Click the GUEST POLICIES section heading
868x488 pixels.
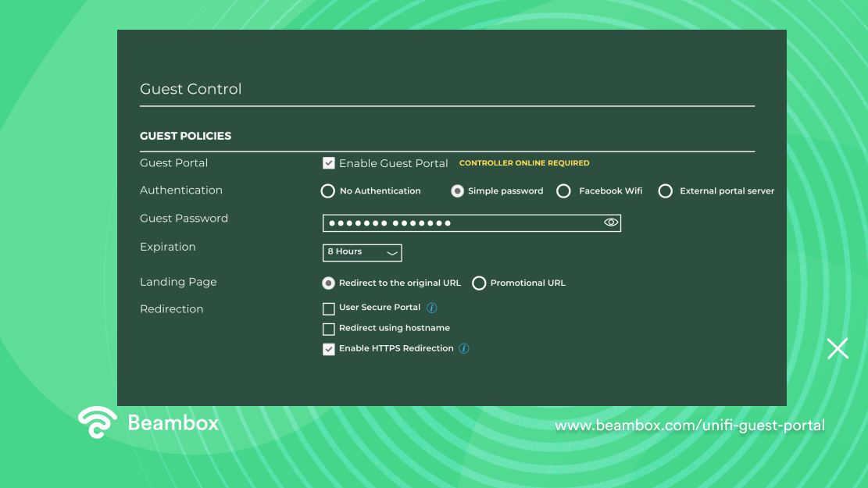[x=185, y=136]
